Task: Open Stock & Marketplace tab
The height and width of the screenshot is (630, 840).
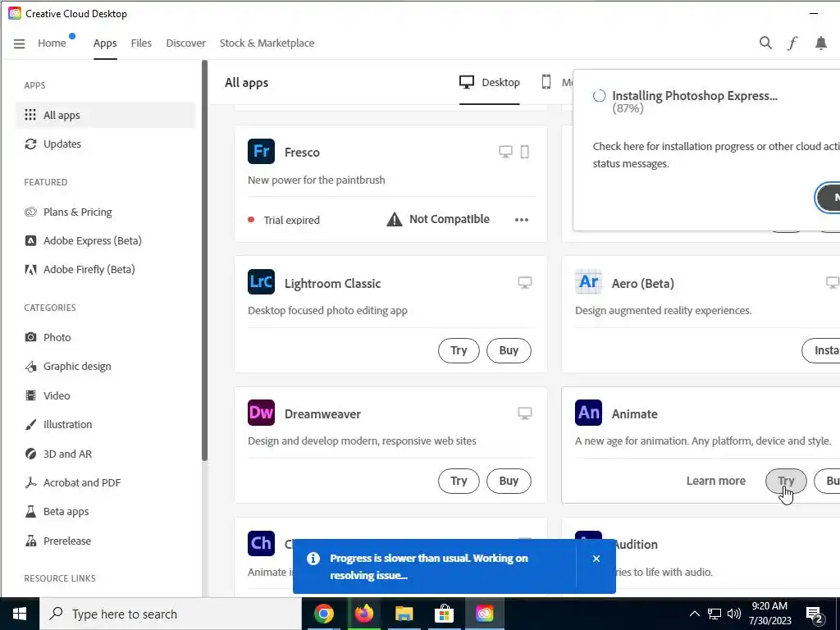Action: [x=267, y=43]
